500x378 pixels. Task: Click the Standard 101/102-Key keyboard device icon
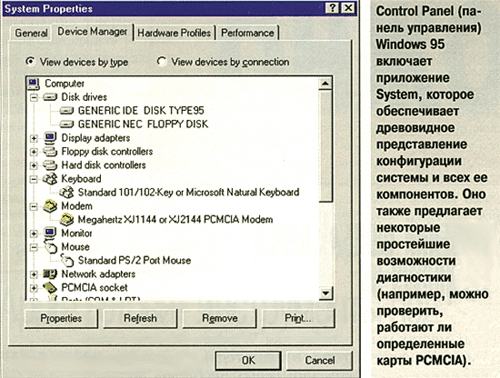click(67, 192)
